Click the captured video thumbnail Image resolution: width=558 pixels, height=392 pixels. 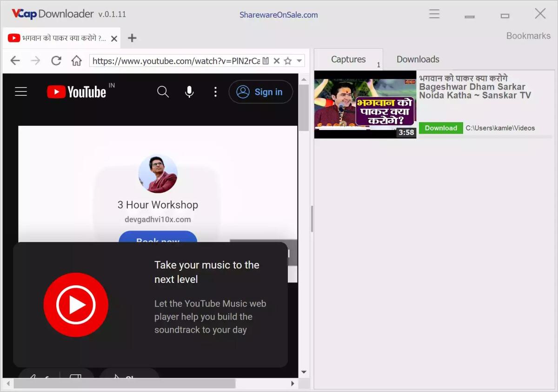(x=365, y=105)
